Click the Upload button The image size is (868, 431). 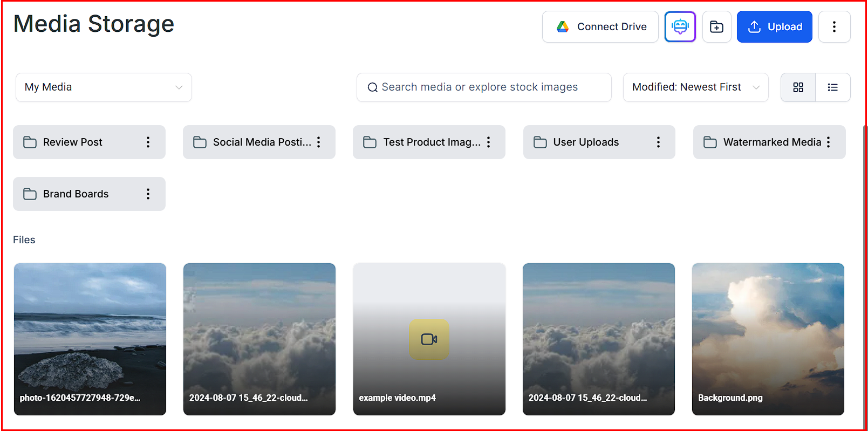point(774,26)
